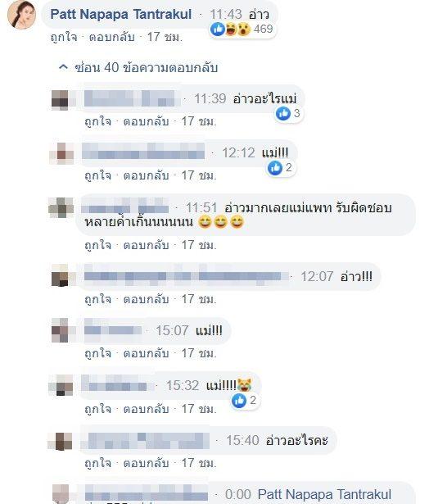Reply to the 12:07 อ่าว!!! comment

146,299
